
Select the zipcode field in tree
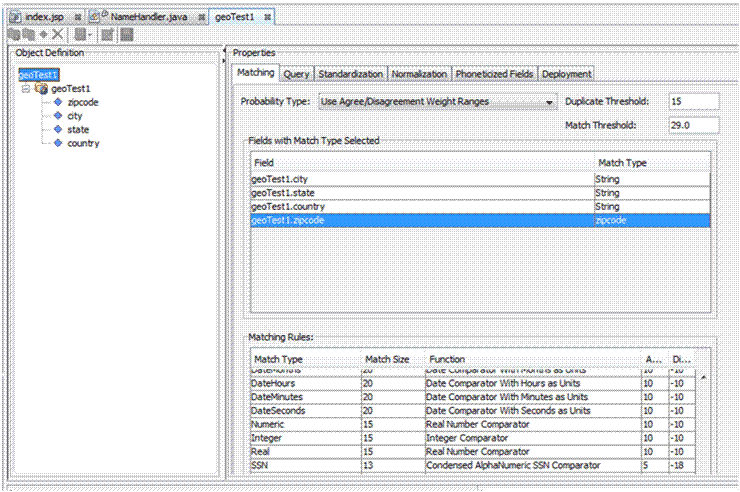(83, 102)
